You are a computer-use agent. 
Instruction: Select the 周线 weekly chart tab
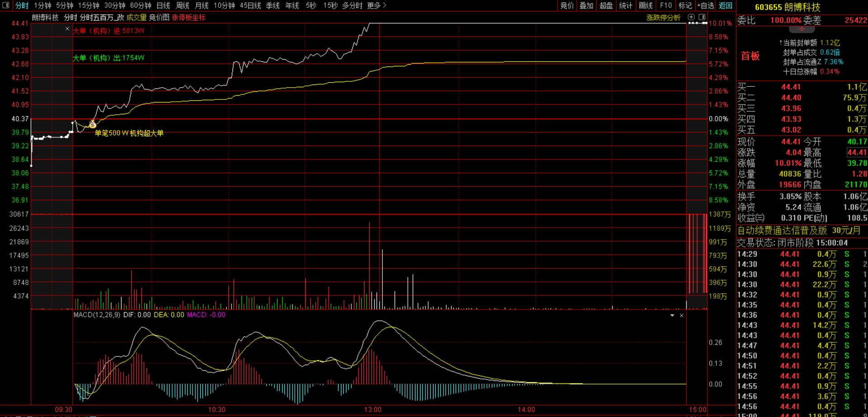tap(182, 5)
